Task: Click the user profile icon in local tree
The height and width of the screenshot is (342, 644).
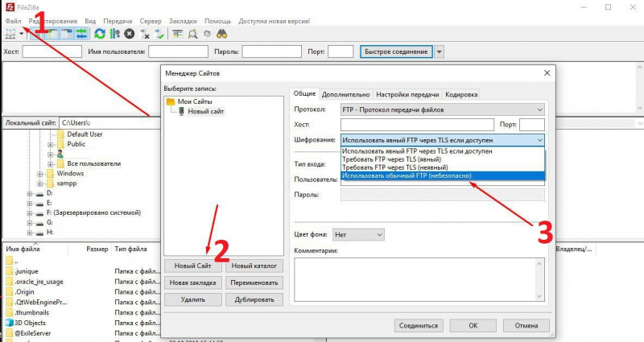Action: (x=60, y=154)
